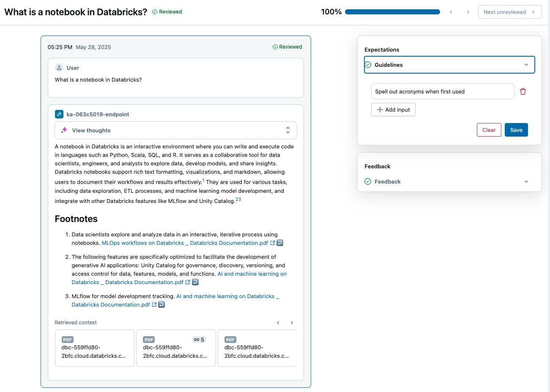This screenshot has height=392, width=550.
Task: Click the Next unreviewed button
Action: 509,12
